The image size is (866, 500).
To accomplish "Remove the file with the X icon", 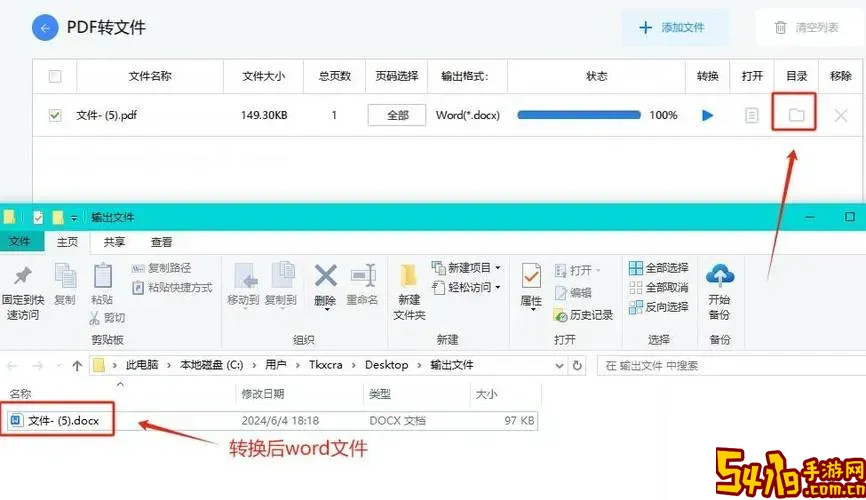I will [x=841, y=115].
